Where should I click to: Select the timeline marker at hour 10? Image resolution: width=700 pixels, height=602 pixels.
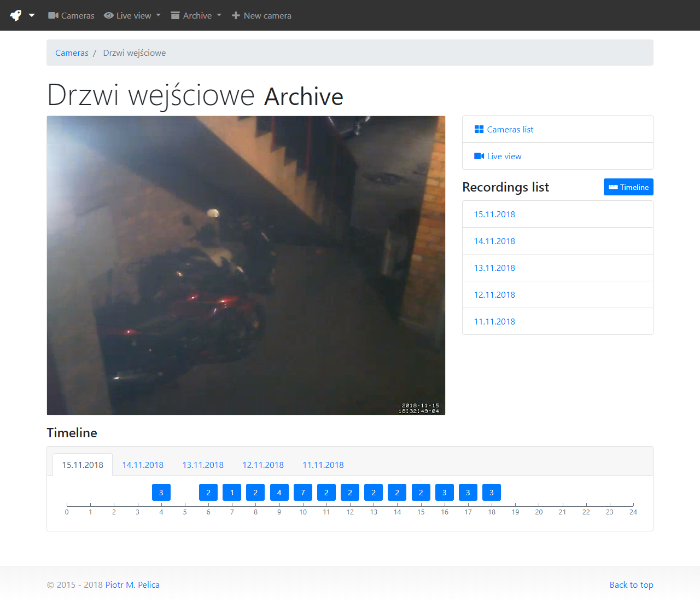click(x=303, y=493)
